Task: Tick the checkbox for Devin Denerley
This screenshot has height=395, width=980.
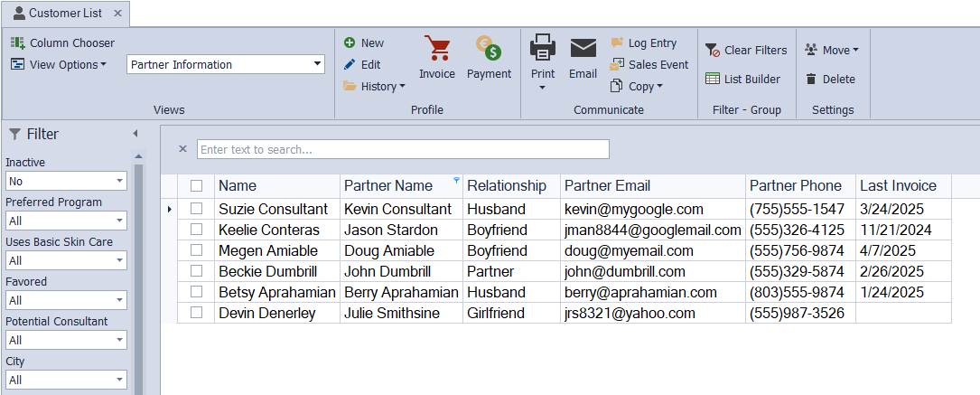Action: (196, 313)
